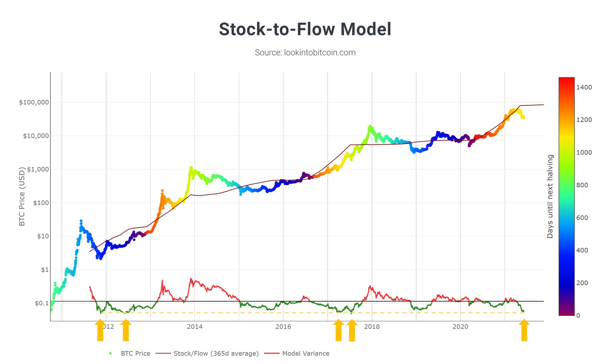615x364 pixels.
Task: Click the yellow arrow nearest the 2018 label
Action: coord(352,330)
